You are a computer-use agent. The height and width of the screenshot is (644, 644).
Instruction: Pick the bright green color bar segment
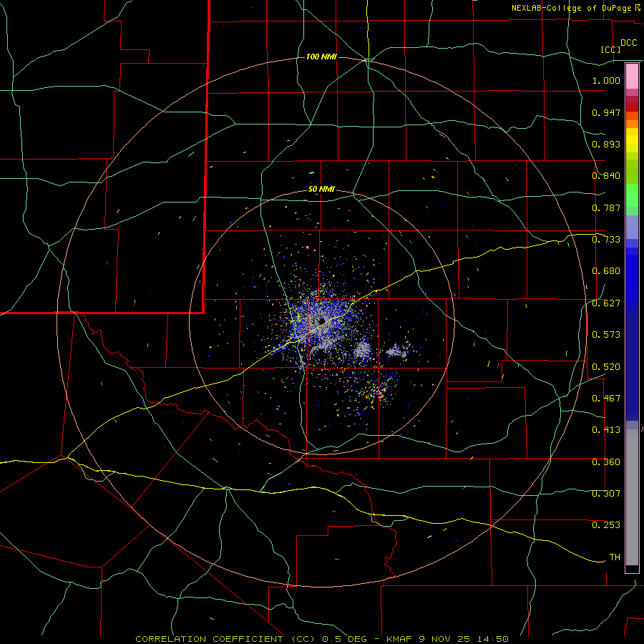(x=632, y=195)
